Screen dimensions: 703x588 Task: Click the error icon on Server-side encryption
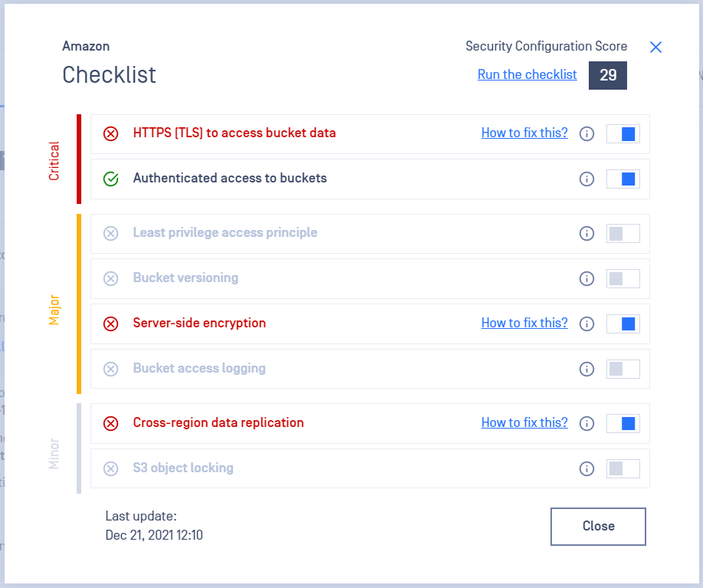[x=110, y=324]
